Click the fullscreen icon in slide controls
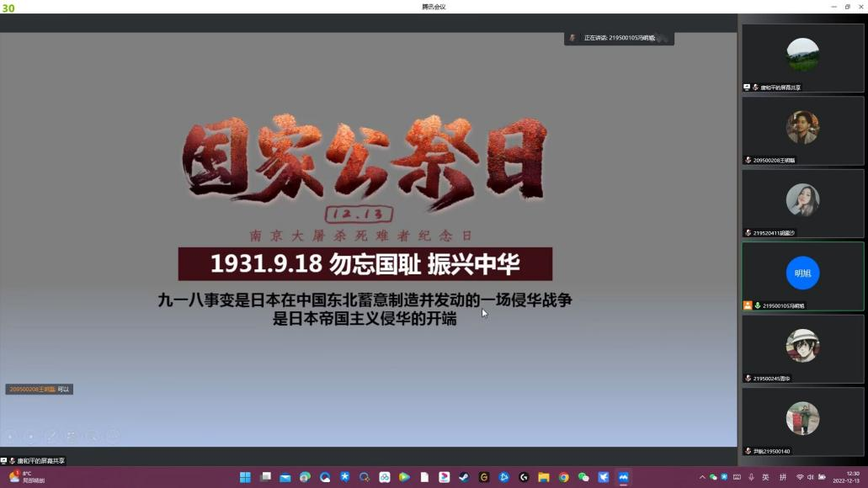The width and height of the screenshot is (868, 488). (72, 436)
